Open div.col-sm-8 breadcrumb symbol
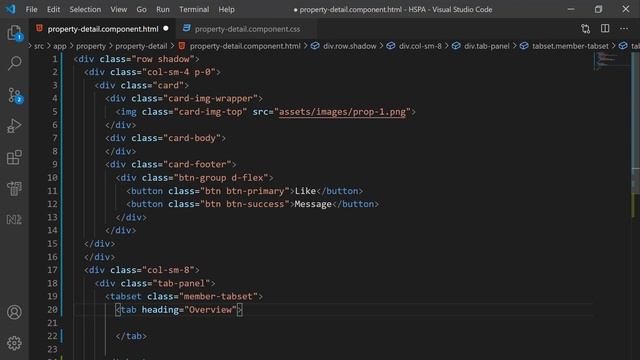640x360 pixels. [x=420, y=46]
